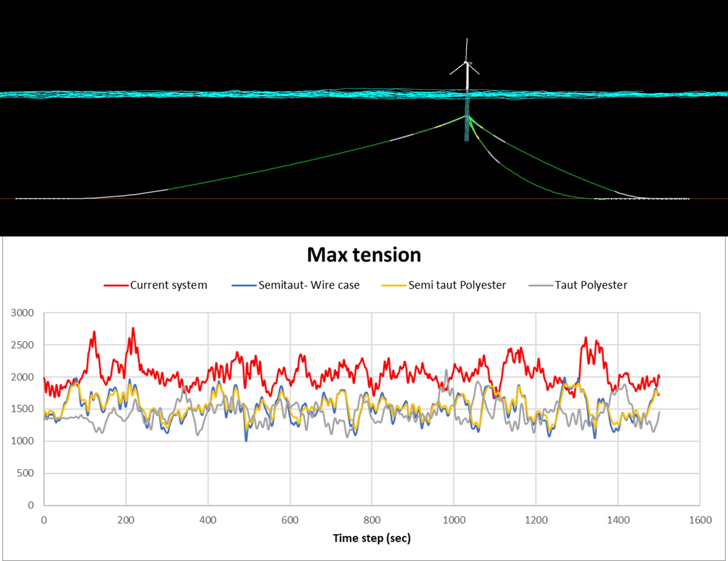The image size is (728, 561).
Task: Select the "Time step (sec)" axis title
Action: 372,538
